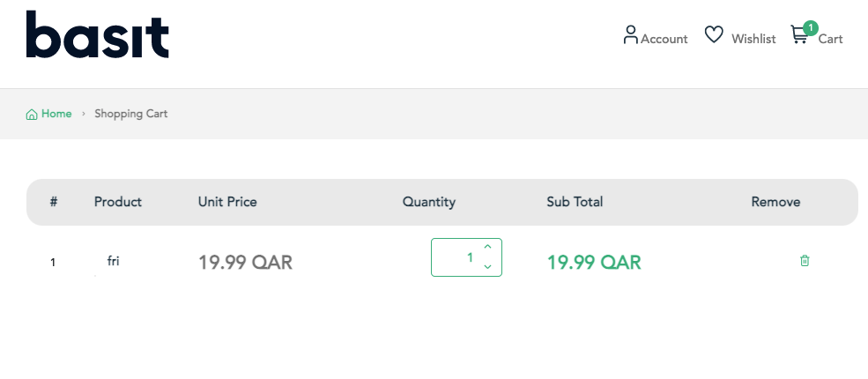868x379 pixels.
Task: Click the Shopping Cart breadcrumb text
Action: (131, 114)
